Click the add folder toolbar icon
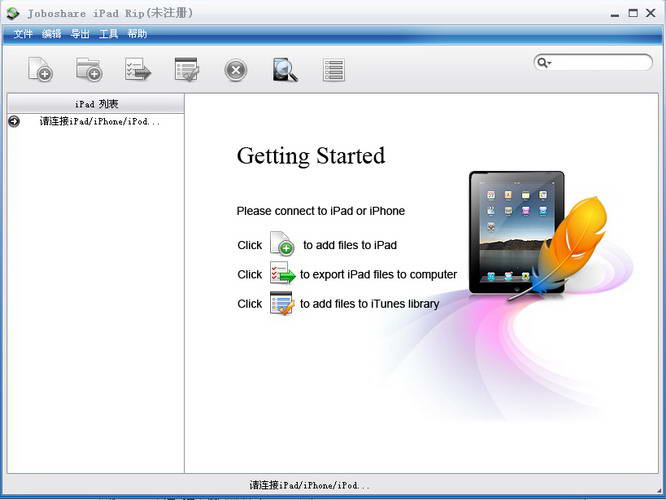666x500 pixels. [x=89, y=69]
